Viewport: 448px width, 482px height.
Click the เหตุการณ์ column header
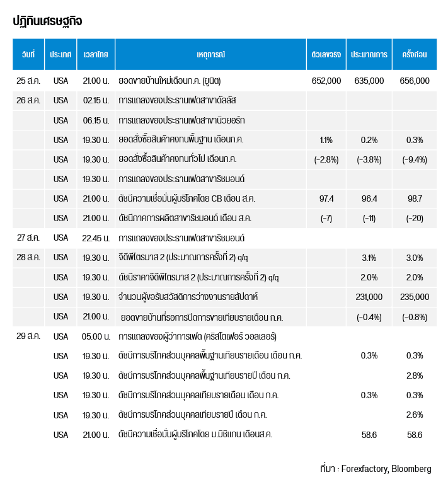pyautogui.click(x=210, y=55)
